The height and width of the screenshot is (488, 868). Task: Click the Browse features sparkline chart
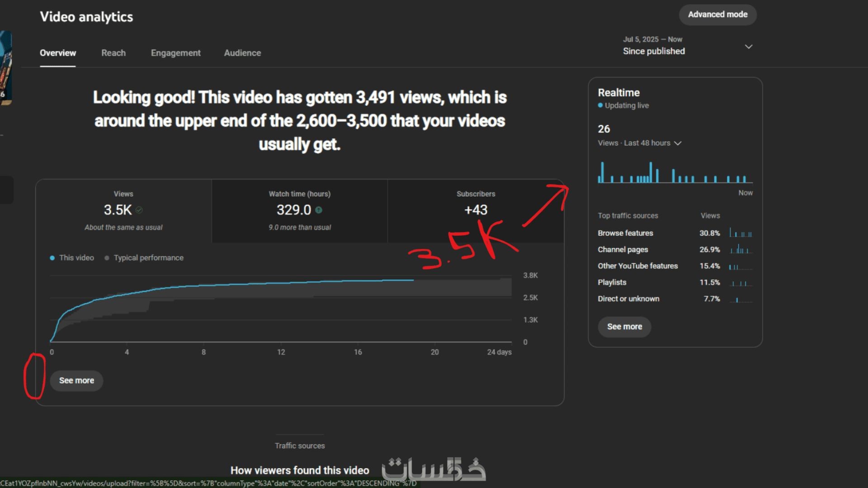pyautogui.click(x=741, y=233)
